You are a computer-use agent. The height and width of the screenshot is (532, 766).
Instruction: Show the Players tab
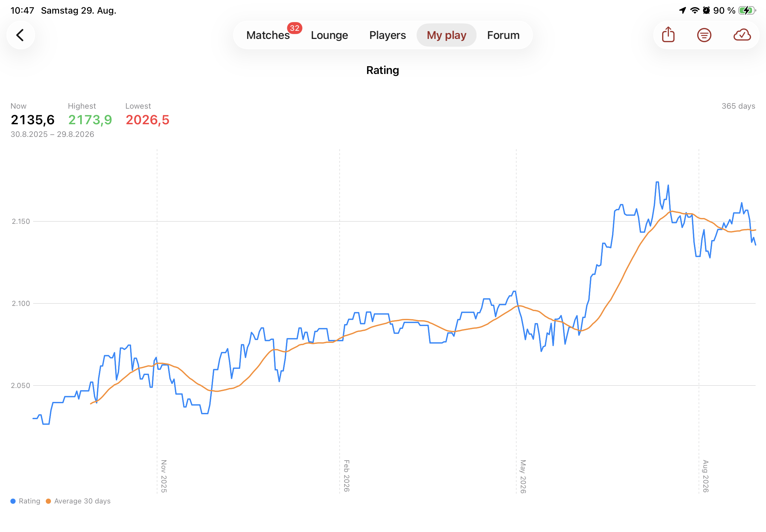click(x=388, y=35)
